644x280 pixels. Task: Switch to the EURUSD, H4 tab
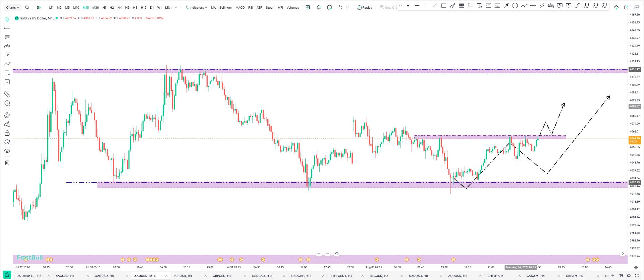183,276
